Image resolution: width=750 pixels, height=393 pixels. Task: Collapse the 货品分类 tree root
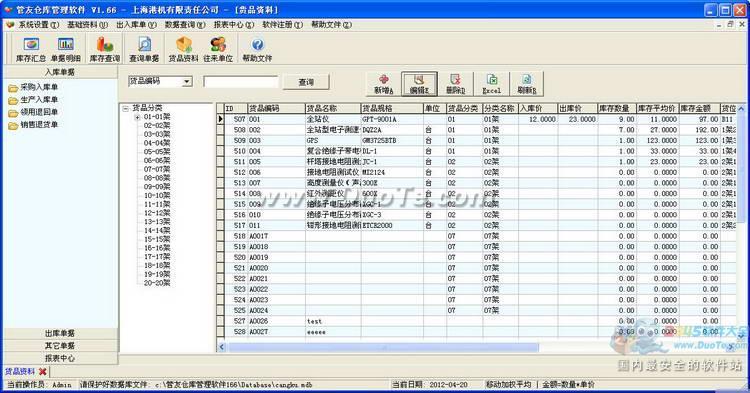[x=125, y=109]
